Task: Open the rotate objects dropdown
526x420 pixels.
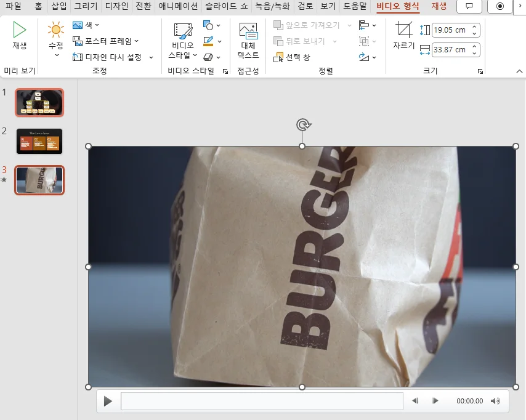Action: point(367,57)
